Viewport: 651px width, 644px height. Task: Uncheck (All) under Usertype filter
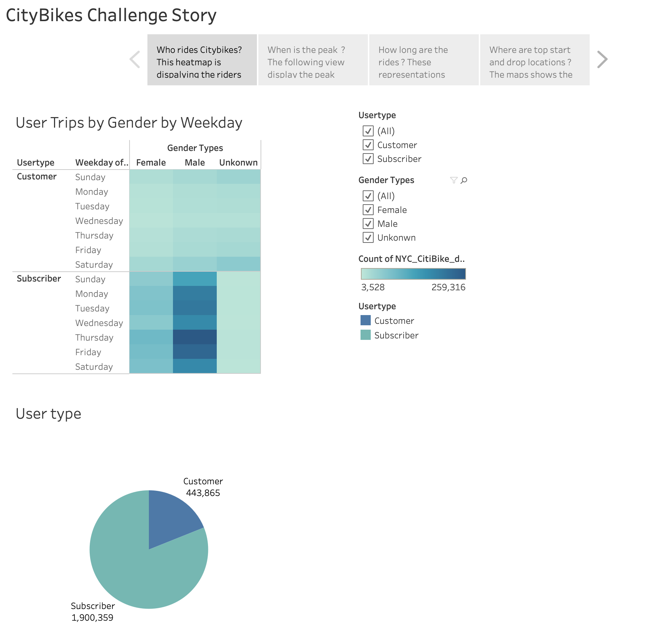[x=368, y=131]
